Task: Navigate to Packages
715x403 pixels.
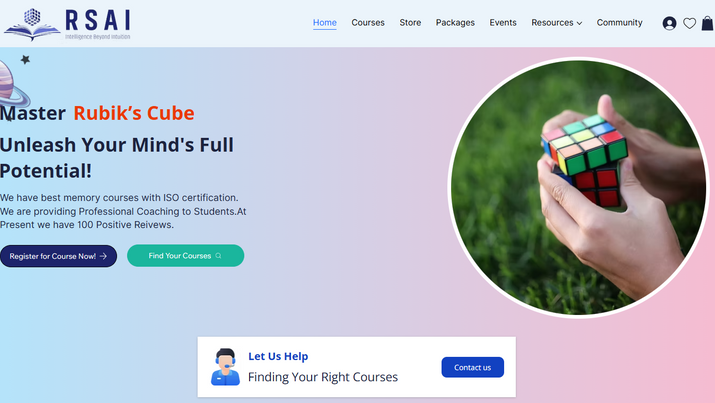Action: click(455, 22)
